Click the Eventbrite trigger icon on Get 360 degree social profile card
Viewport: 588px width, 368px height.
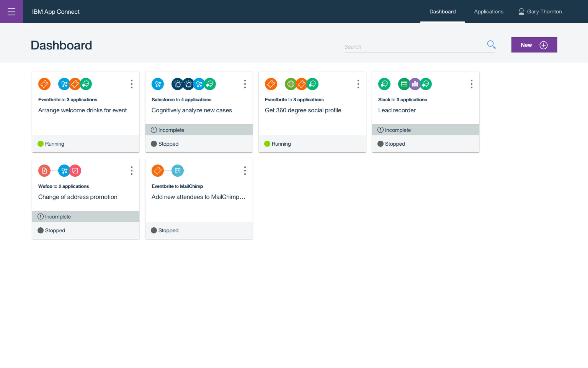(x=271, y=84)
